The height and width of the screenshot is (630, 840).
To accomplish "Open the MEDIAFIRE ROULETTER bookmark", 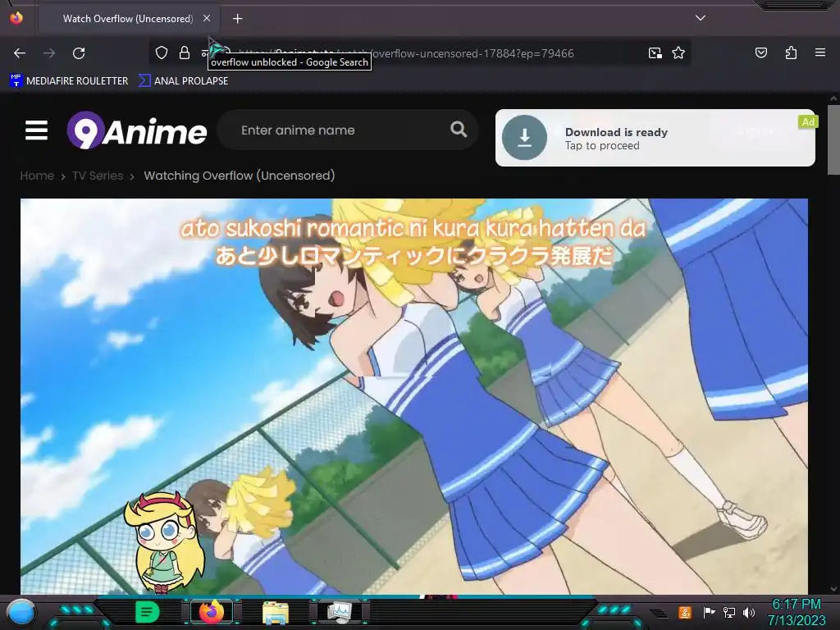I will (x=69, y=81).
